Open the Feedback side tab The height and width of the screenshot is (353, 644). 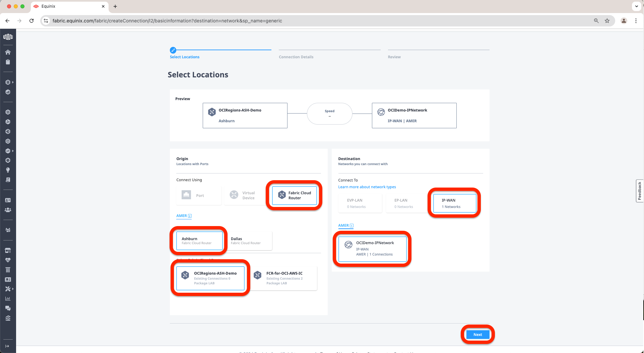pos(639,191)
